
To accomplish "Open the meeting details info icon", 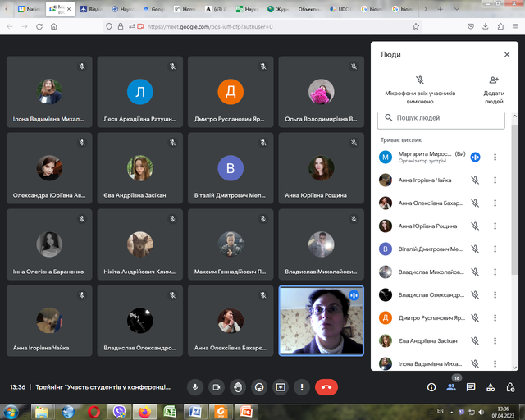I will pyautogui.click(x=431, y=386).
